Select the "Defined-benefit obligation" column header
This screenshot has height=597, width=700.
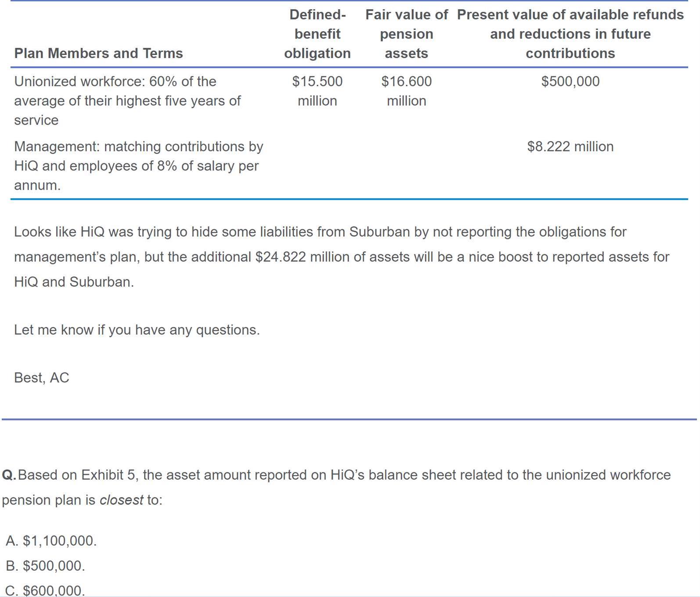(x=317, y=34)
